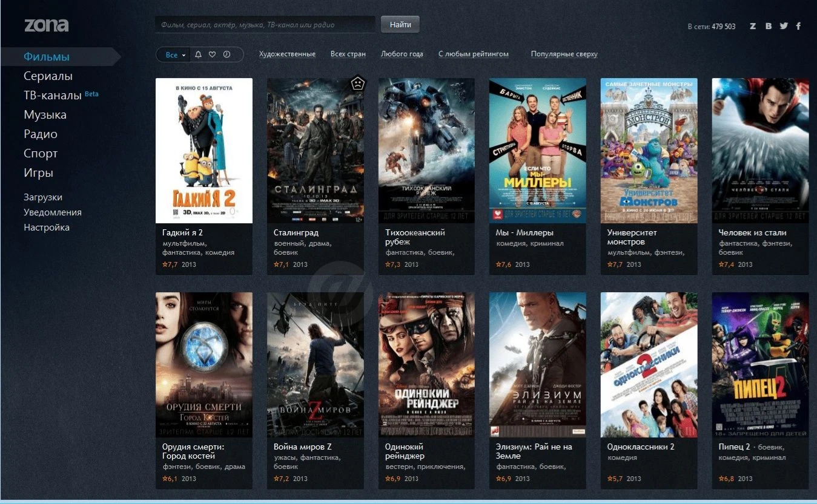
Task: Open the Любого года year filter
Action: tap(402, 54)
